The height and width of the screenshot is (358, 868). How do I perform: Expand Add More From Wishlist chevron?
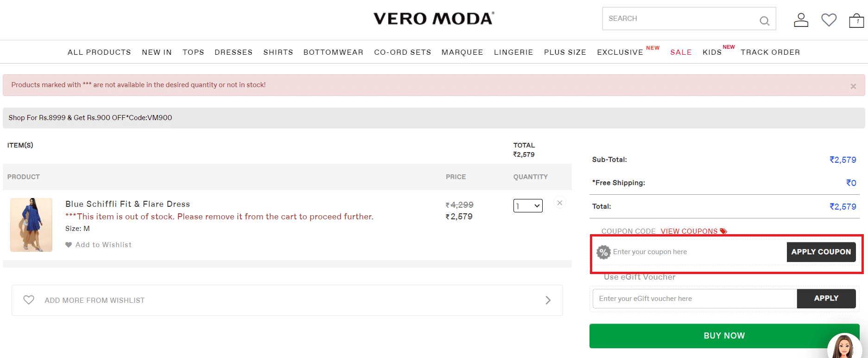point(548,300)
